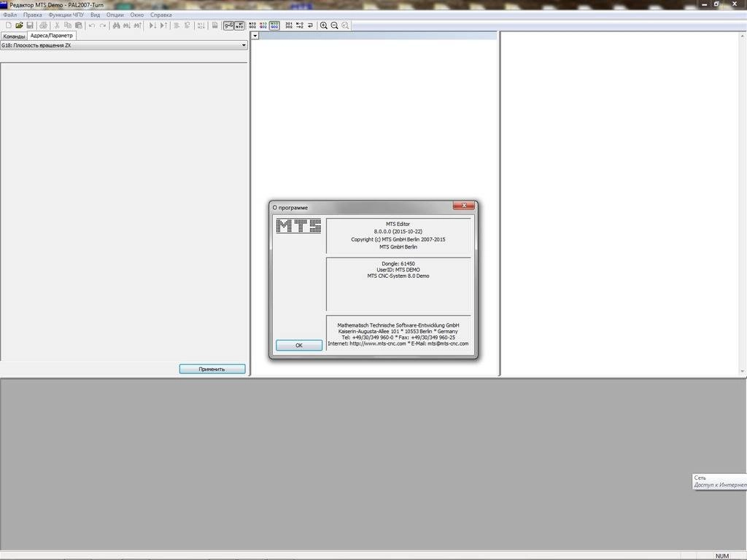Click the Mathematisch Technische Software-Entwicklung GmbH line
Image resolution: width=747 pixels, height=560 pixels.
point(398,325)
